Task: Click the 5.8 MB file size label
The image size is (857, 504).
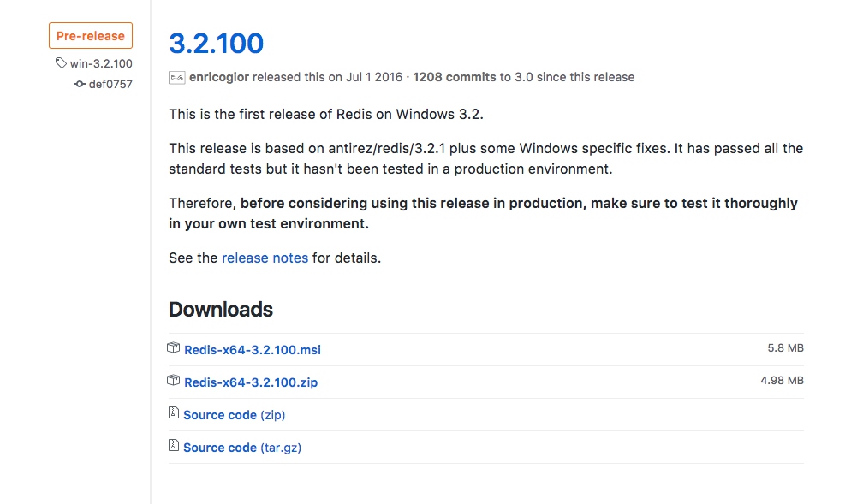Action: (785, 347)
